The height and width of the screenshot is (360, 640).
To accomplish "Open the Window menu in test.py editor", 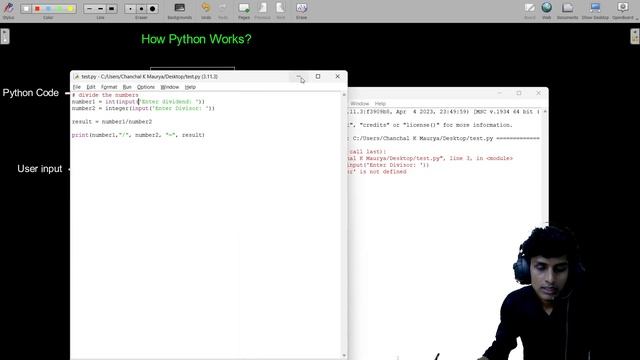I will coord(170,87).
